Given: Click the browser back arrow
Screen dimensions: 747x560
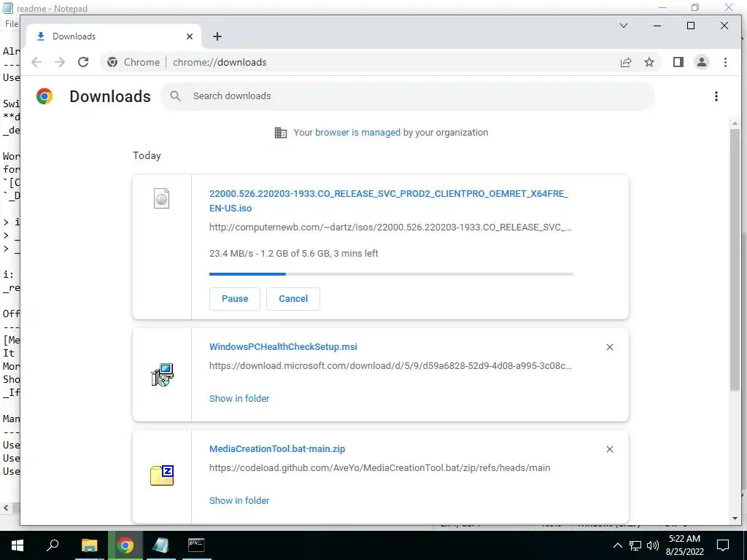Looking at the screenshot, I should click(x=36, y=63).
